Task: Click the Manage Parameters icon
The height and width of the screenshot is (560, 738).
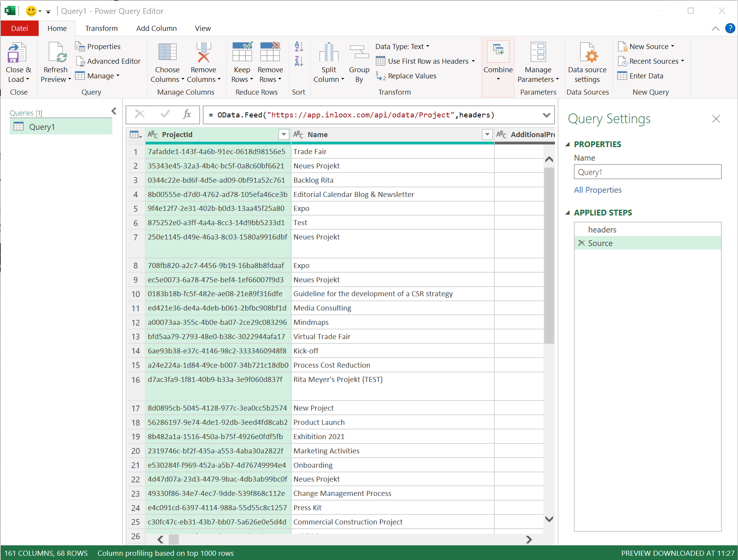Action: (538, 52)
